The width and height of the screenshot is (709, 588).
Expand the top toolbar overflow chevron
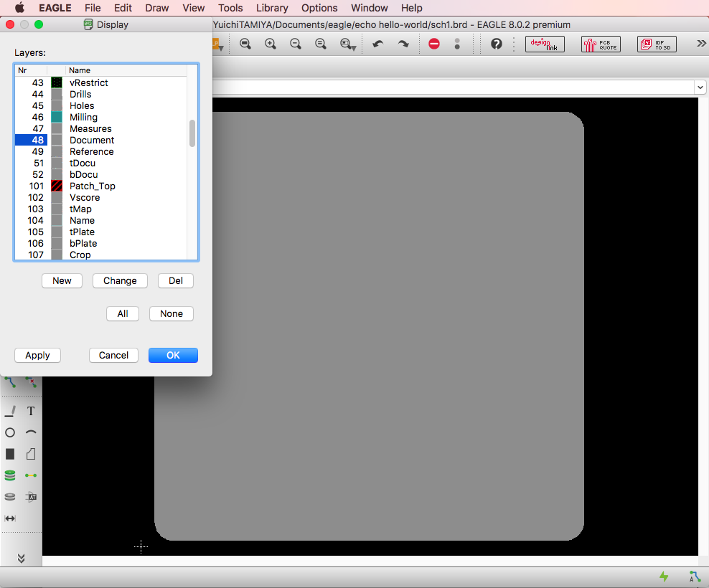point(701,44)
